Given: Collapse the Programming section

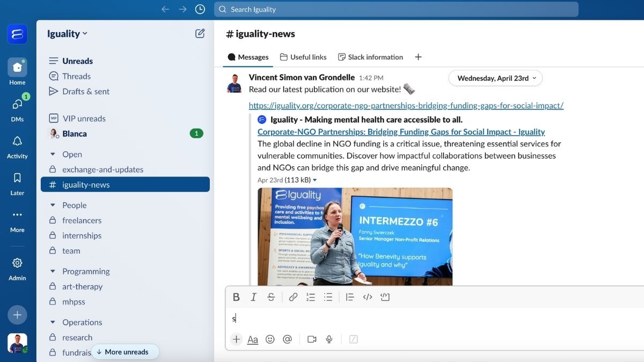Looking at the screenshot, I should coord(53,271).
